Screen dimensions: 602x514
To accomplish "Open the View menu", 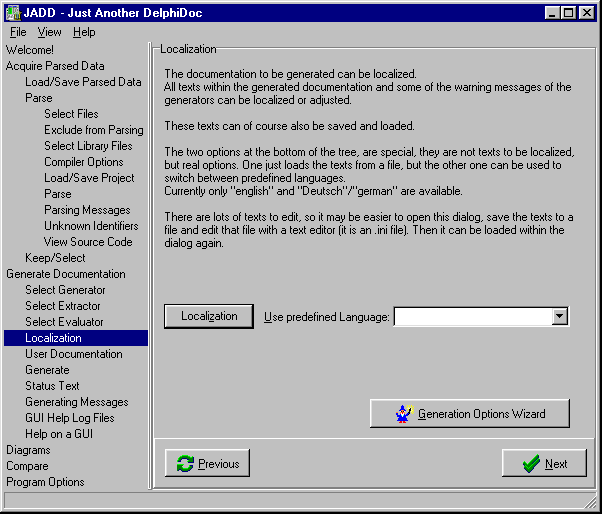I will click(x=49, y=32).
